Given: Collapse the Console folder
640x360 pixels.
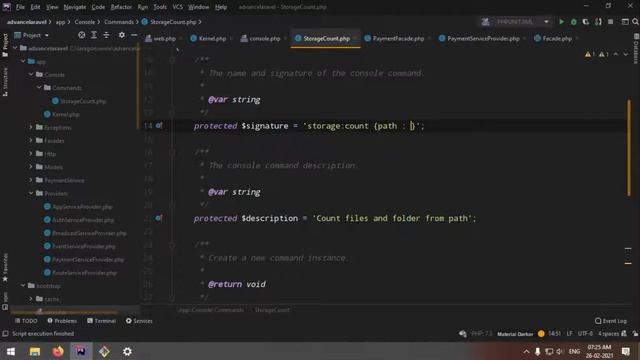Looking at the screenshot, I should pyautogui.click(x=31, y=74).
